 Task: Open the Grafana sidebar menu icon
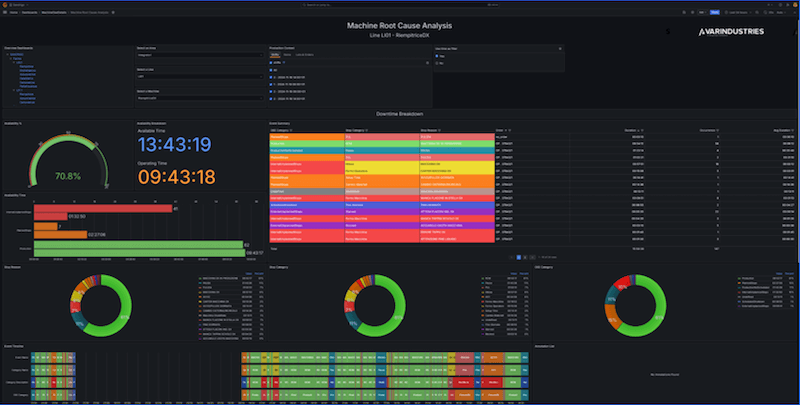tap(5, 12)
